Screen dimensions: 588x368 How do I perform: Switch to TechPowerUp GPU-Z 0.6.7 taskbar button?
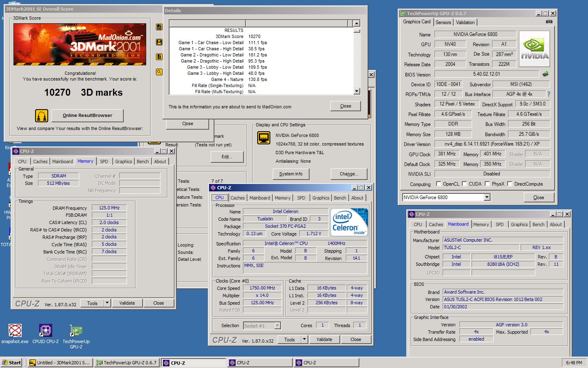tap(127, 363)
